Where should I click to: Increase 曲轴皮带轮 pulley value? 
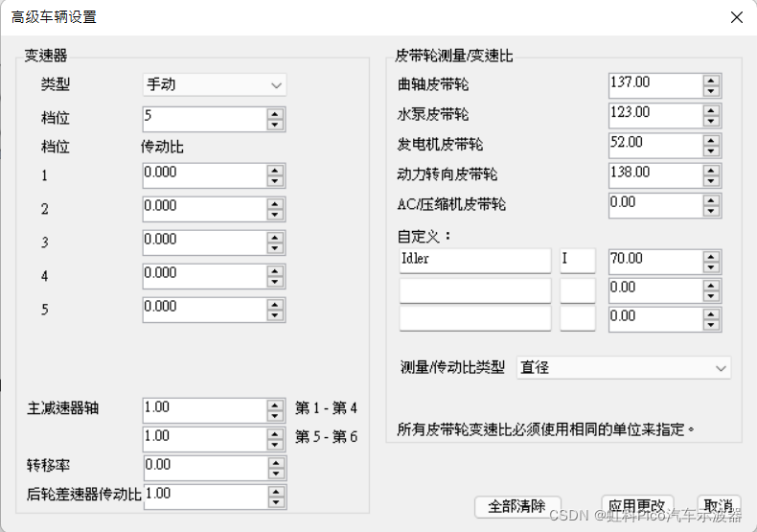pos(711,81)
